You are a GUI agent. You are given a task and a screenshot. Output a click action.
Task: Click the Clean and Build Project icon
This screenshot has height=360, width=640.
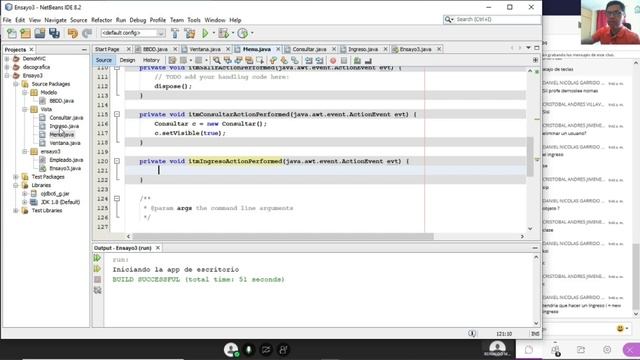click(x=190, y=33)
